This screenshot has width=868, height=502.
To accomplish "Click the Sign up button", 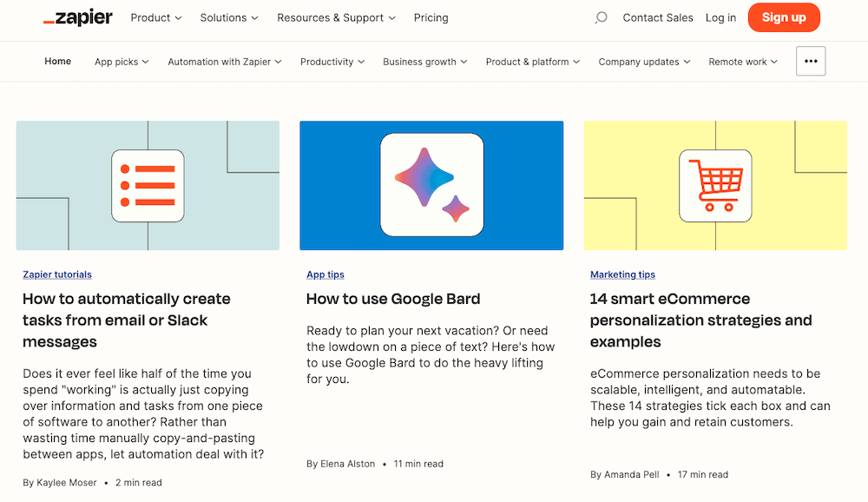I will click(x=783, y=17).
